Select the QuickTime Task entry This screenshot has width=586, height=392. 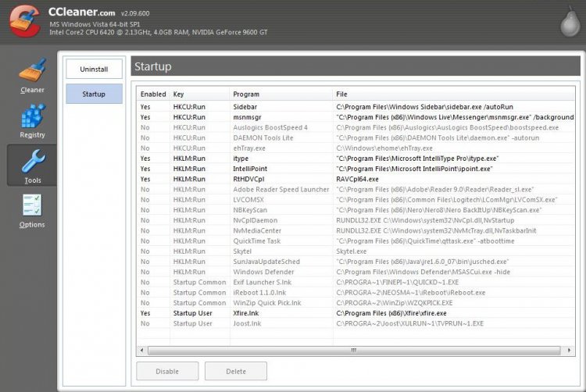(356, 241)
